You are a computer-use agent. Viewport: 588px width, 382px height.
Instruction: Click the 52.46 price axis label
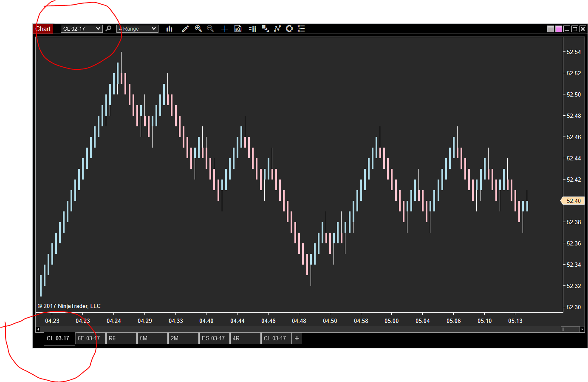(574, 137)
